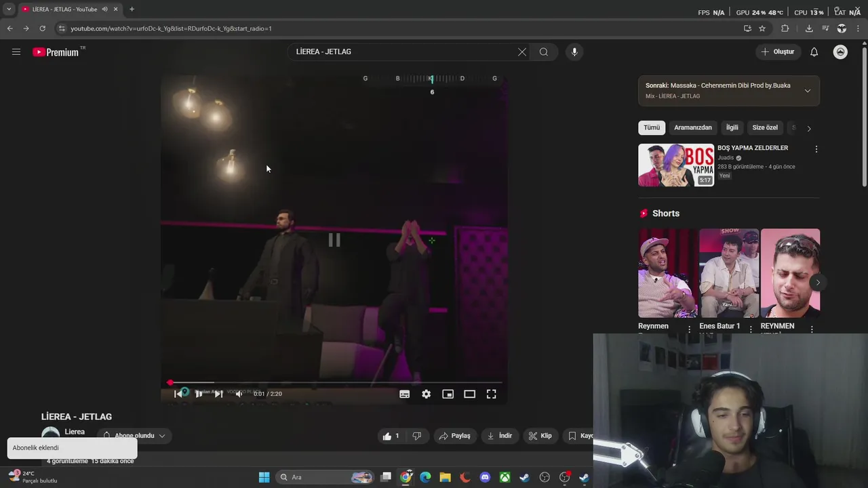Open the Windows Start menu

coord(264,477)
